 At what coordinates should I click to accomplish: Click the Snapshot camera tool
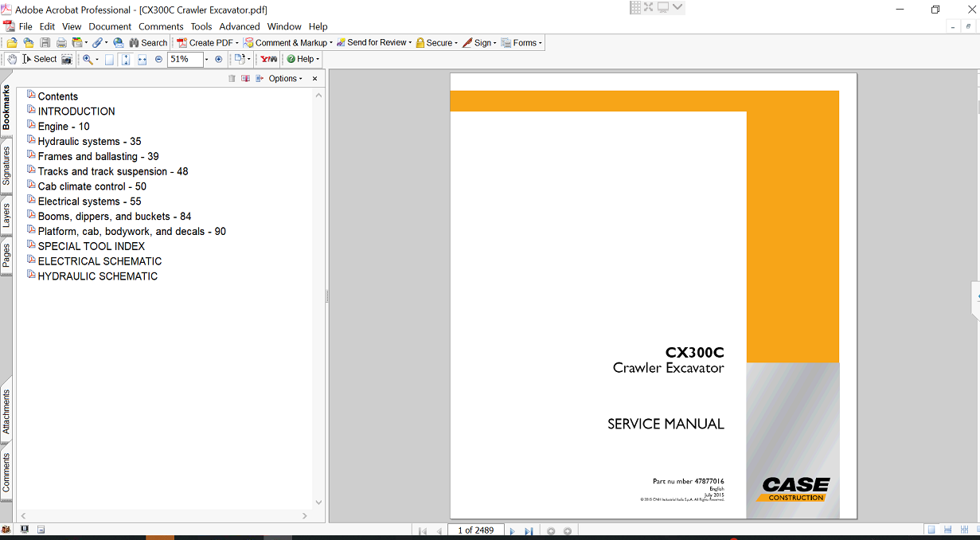[x=67, y=59]
